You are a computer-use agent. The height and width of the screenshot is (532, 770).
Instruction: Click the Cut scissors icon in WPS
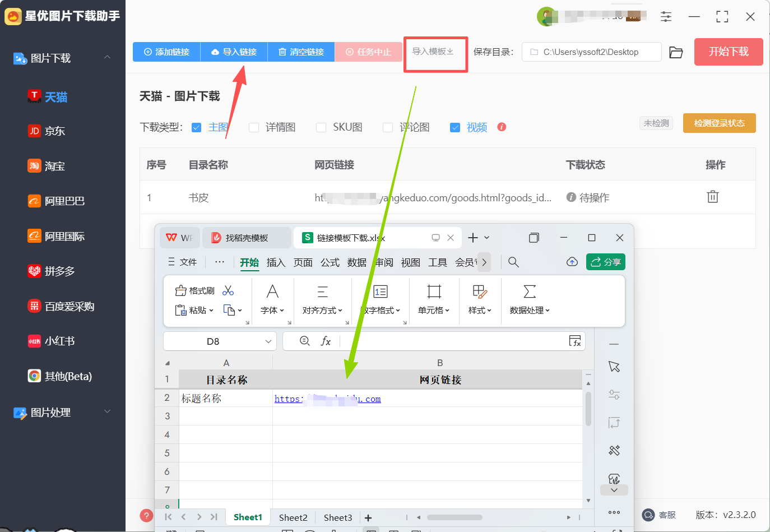pos(228,290)
